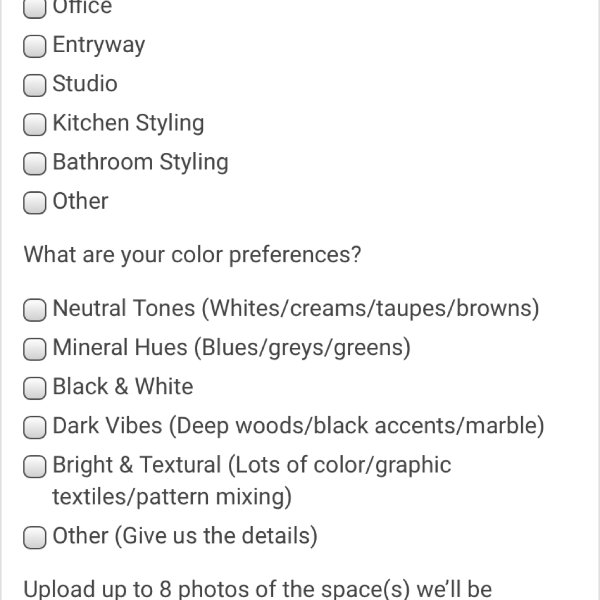600x600 pixels.
Task: Click the Entryway label text
Action: [x=99, y=46]
